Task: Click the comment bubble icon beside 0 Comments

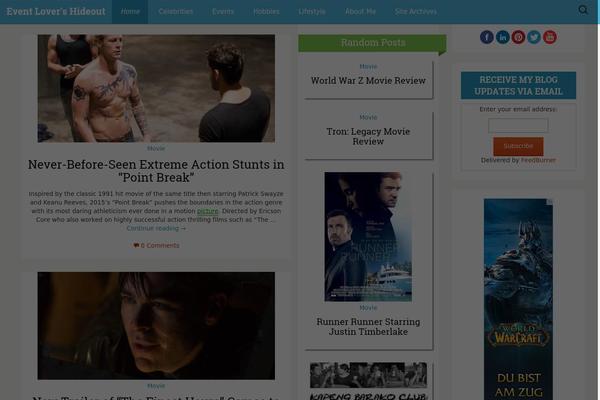Action: point(136,245)
